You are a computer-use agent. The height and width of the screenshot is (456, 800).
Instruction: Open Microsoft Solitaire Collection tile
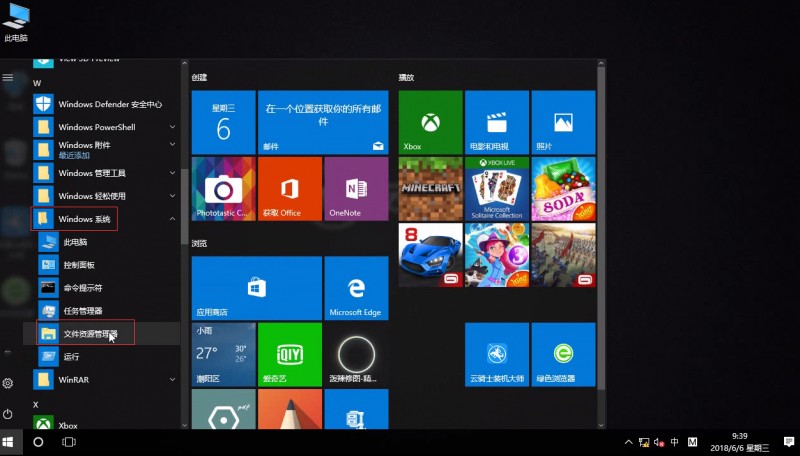pyautogui.click(x=496, y=189)
